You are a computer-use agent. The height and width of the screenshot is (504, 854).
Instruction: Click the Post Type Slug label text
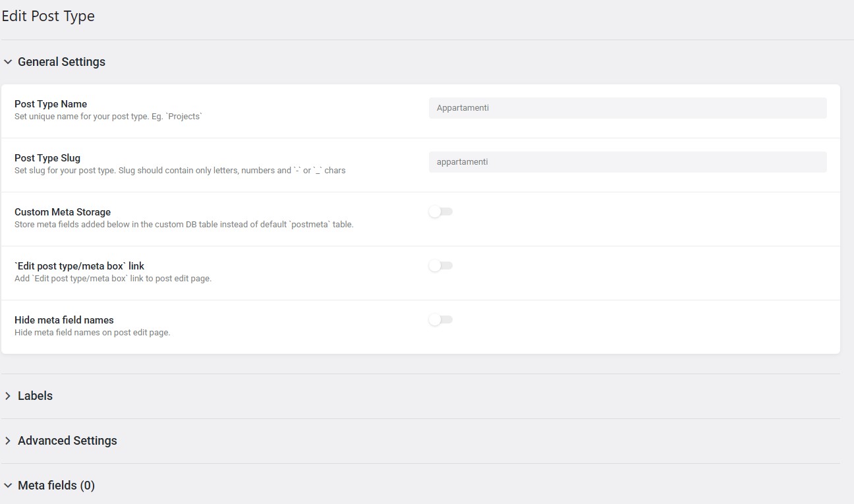pyautogui.click(x=47, y=158)
